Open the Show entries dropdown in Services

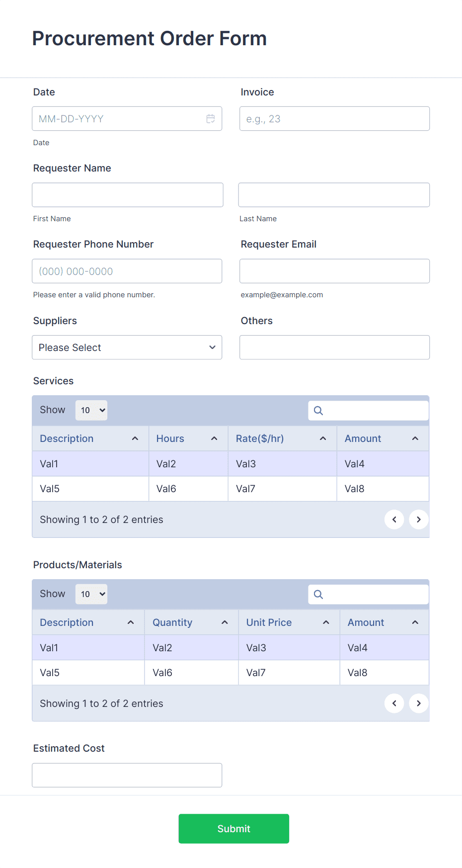(91, 410)
